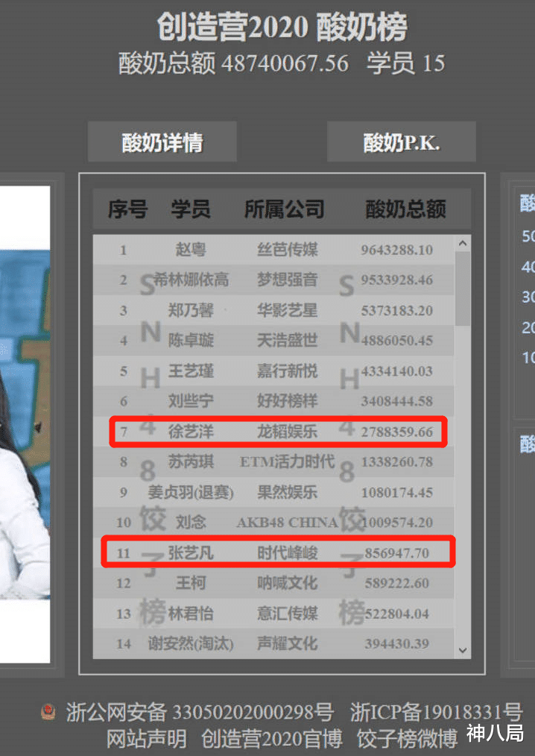Click the 所属公司 column header
The height and width of the screenshot is (756, 535).
pyautogui.click(x=285, y=210)
